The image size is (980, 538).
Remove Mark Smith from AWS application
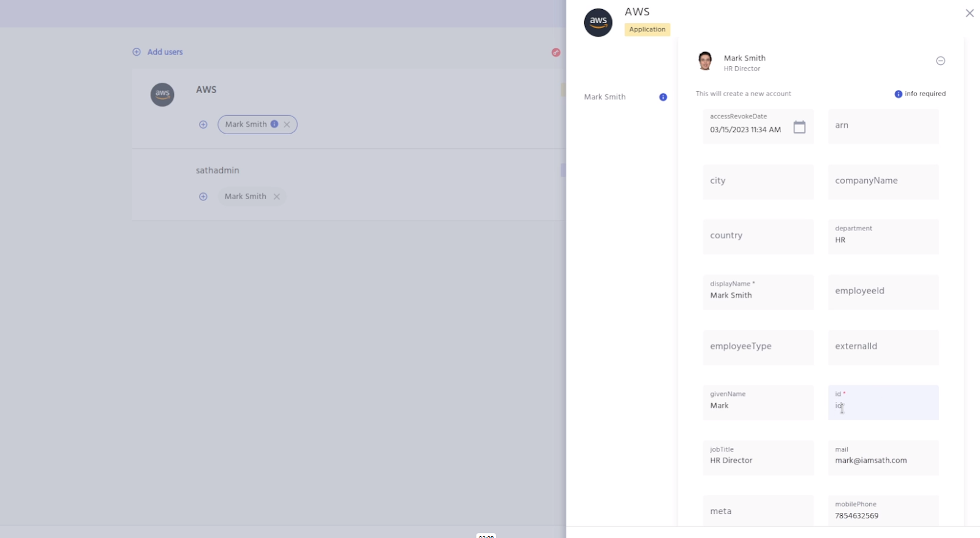click(287, 124)
